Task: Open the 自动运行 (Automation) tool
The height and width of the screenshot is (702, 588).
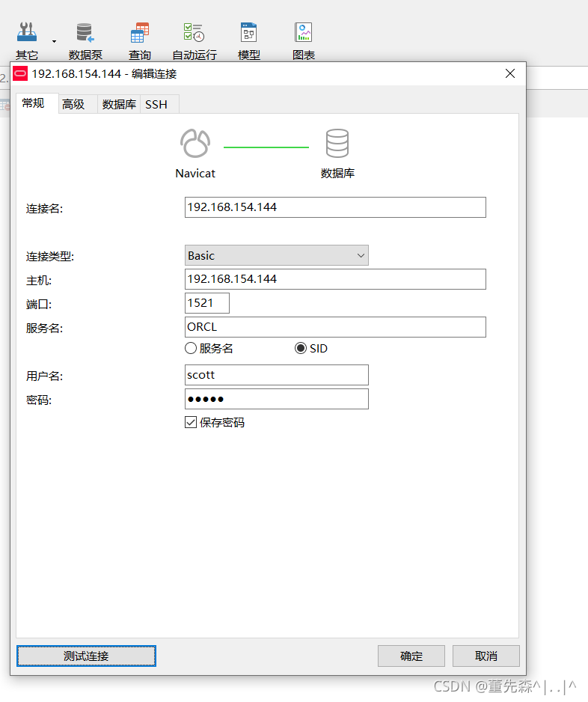Action: [195, 40]
